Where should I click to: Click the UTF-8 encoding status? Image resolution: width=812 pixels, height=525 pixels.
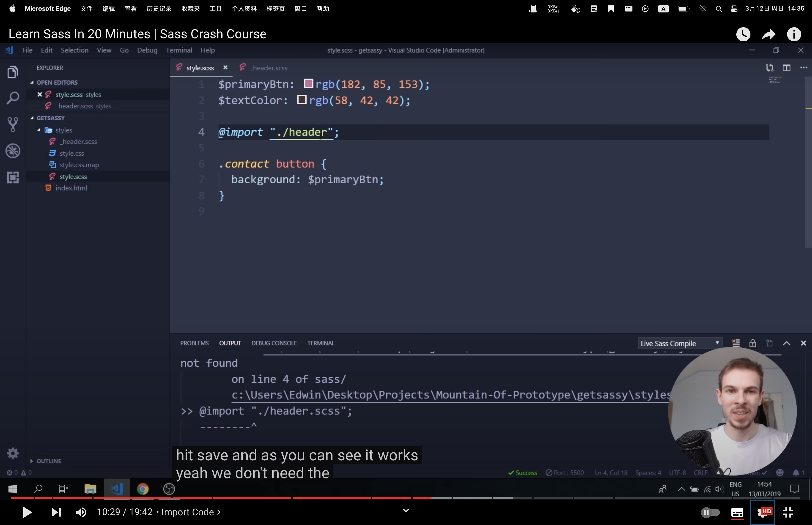point(677,473)
